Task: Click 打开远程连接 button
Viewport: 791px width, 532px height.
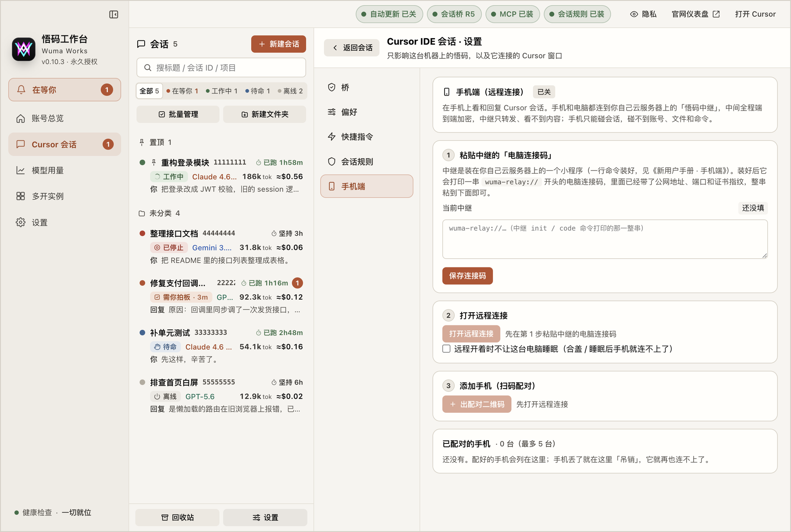Action: [x=471, y=334]
